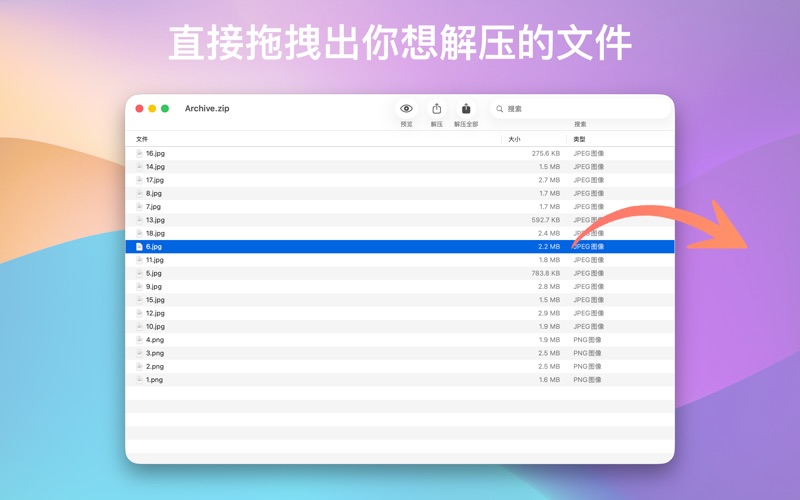
Task: Focus the search input field
Action: point(580,109)
